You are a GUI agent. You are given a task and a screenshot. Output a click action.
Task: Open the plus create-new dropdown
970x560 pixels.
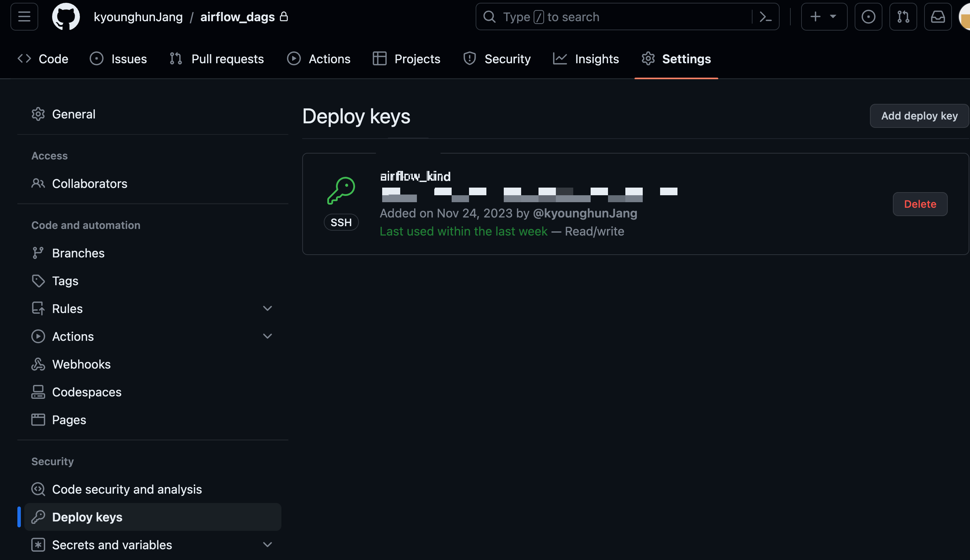click(x=823, y=17)
